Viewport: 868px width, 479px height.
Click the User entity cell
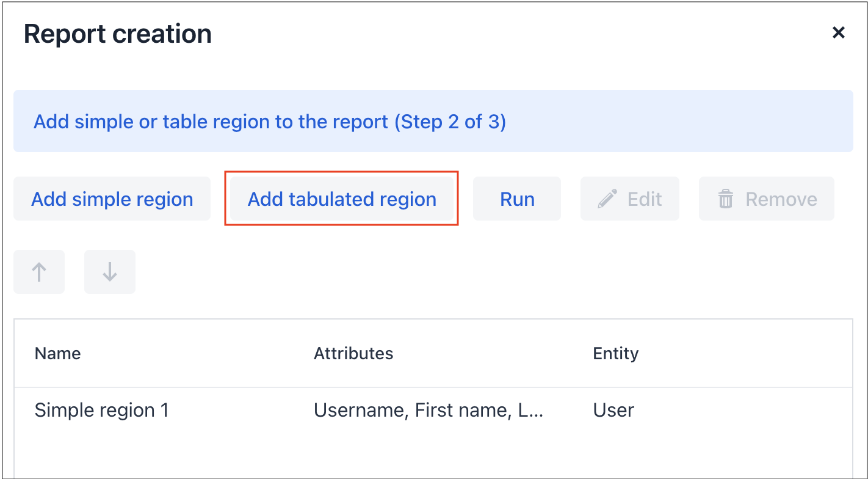(613, 410)
